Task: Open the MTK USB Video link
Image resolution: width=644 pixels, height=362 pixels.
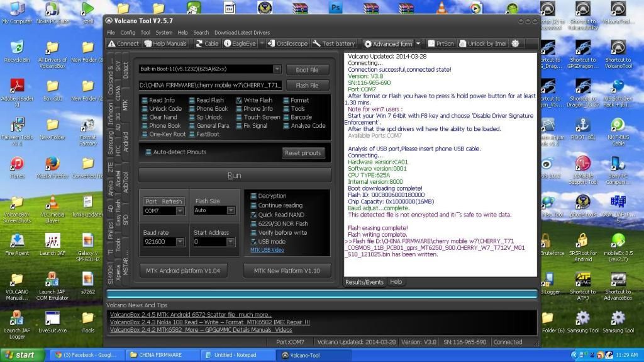Action: [267, 250]
